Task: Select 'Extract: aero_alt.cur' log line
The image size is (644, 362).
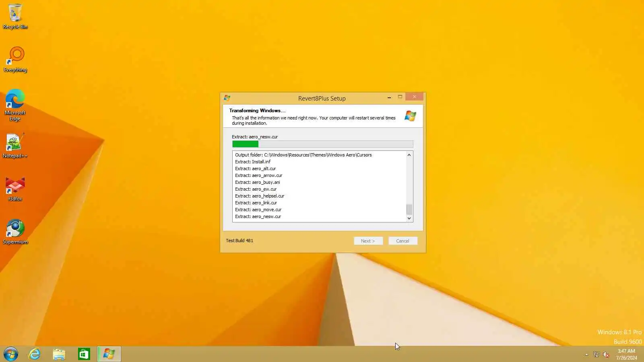Action: tap(256, 169)
